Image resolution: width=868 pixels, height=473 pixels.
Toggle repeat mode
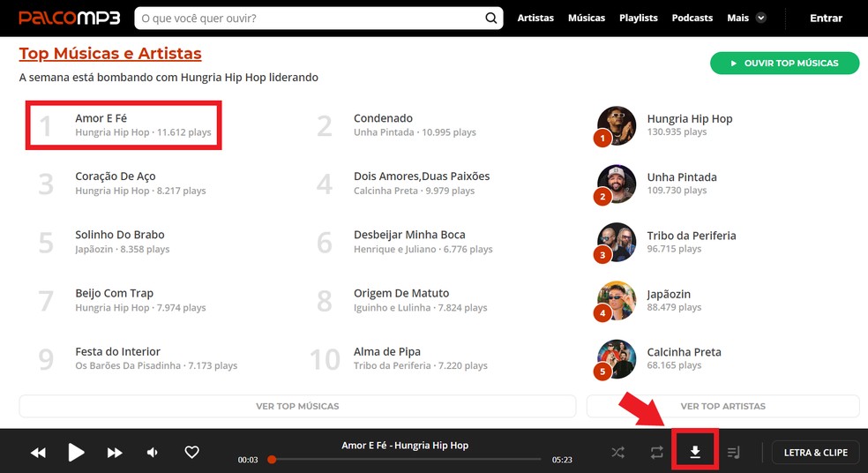[656, 453]
